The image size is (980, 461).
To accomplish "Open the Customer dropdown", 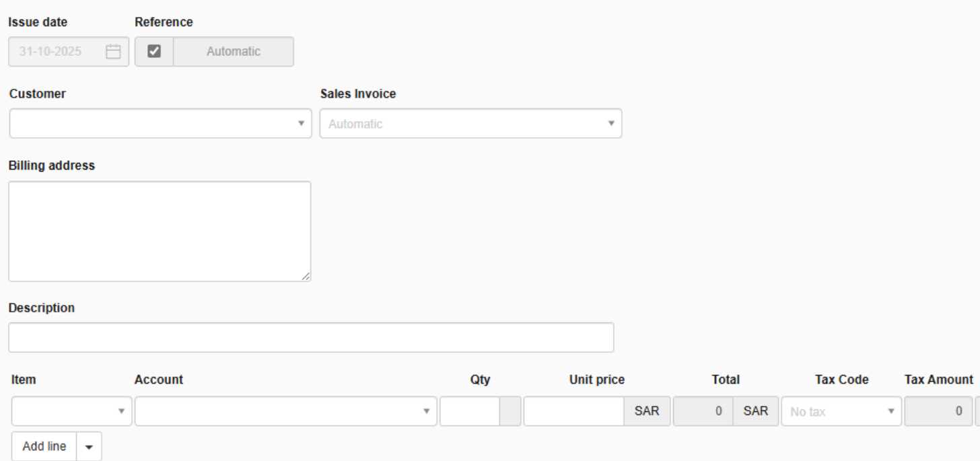I will [x=160, y=124].
